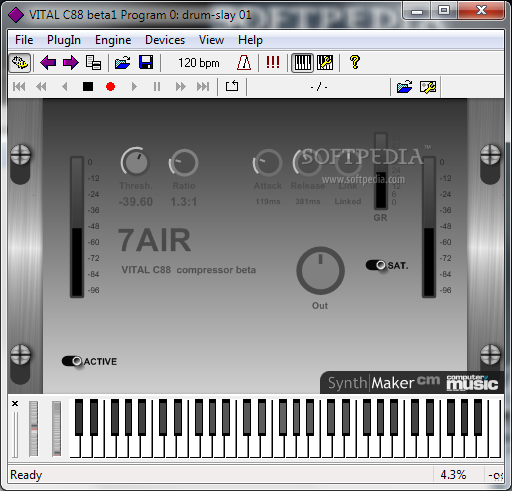Image resolution: width=512 pixels, height=491 pixels.
Task: Step back with single left arrow
Action: tap(65, 87)
